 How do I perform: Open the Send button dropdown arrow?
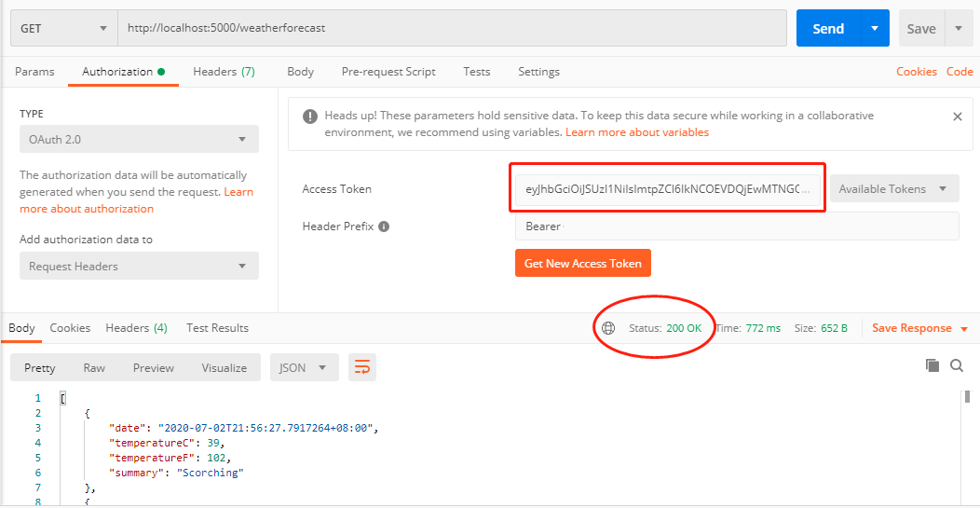pos(875,28)
